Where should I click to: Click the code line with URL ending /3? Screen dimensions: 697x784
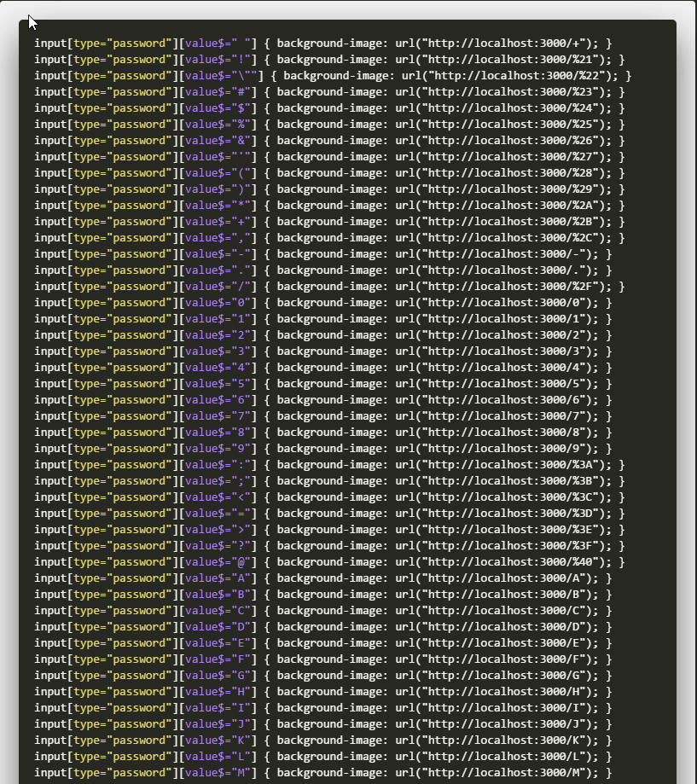tap(323, 351)
